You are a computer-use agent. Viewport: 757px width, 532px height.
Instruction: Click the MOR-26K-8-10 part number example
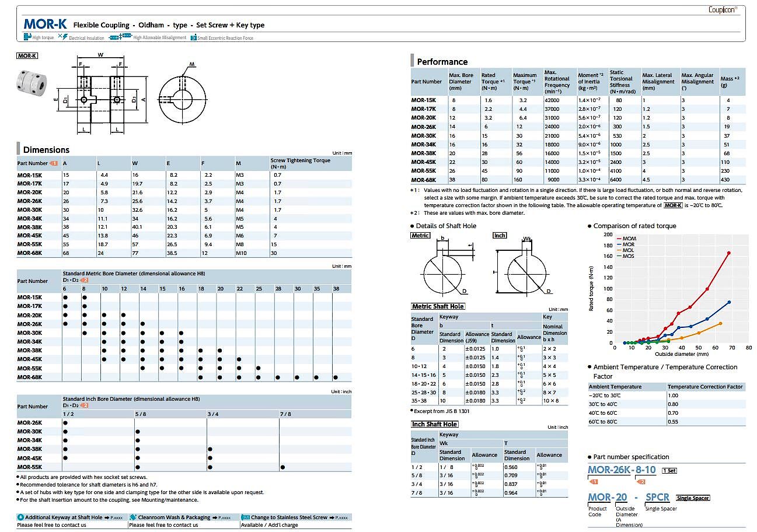(622, 470)
